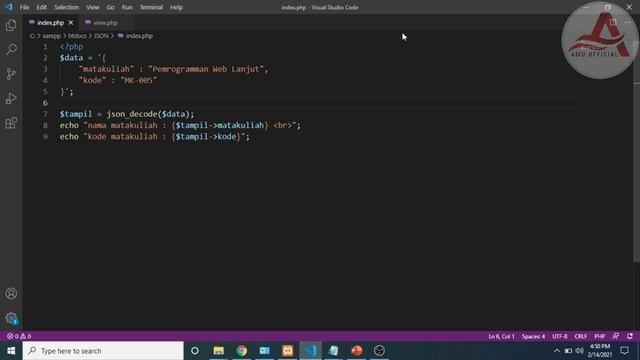The height and width of the screenshot is (360, 640).
Task: Open Google Chrome from taskbar
Action: pos(242,351)
